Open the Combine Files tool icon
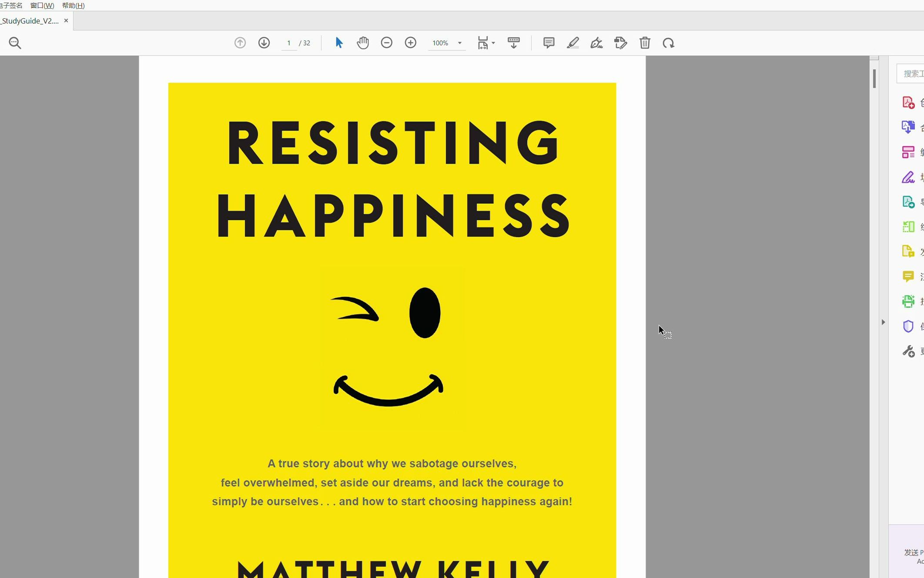The height and width of the screenshot is (578, 924). [x=908, y=127]
